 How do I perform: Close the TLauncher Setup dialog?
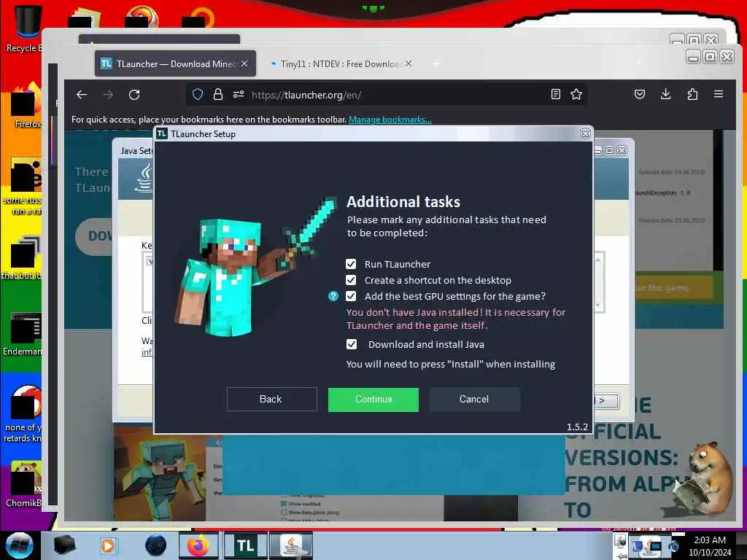point(586,134)
